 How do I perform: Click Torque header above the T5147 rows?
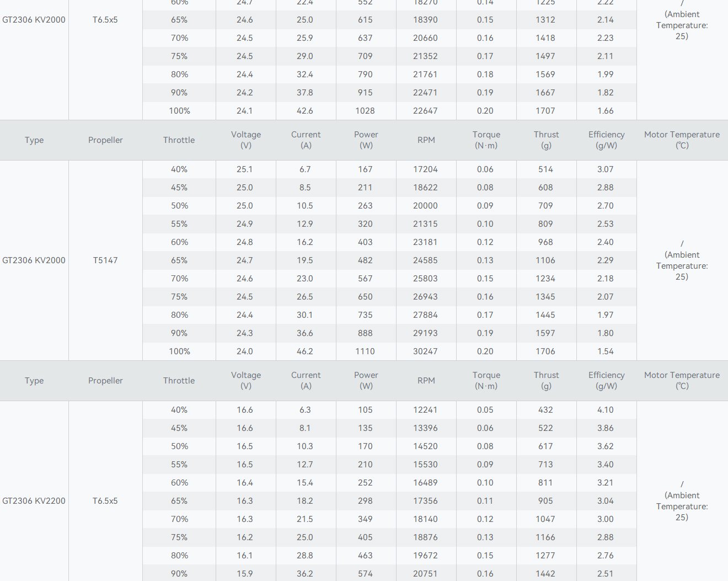[x=486, y=140]
